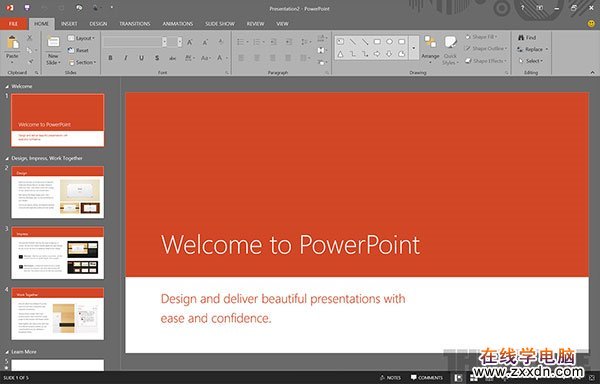
Task: Click the Reset slide button
Action: 78,50
